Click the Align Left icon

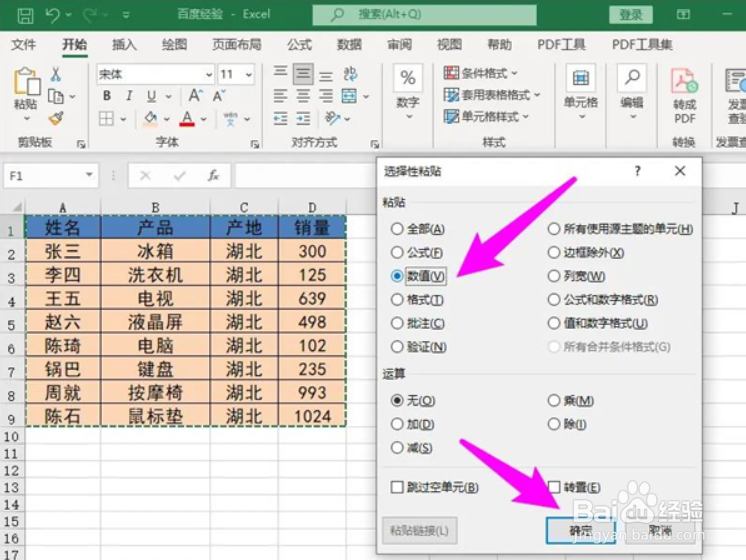(x=280, y=97)
